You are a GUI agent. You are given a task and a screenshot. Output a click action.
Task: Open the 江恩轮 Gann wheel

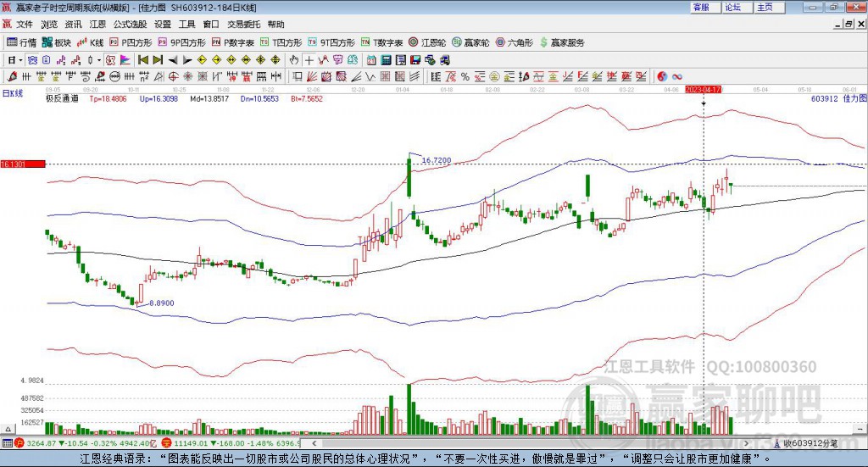pos(427,42)
